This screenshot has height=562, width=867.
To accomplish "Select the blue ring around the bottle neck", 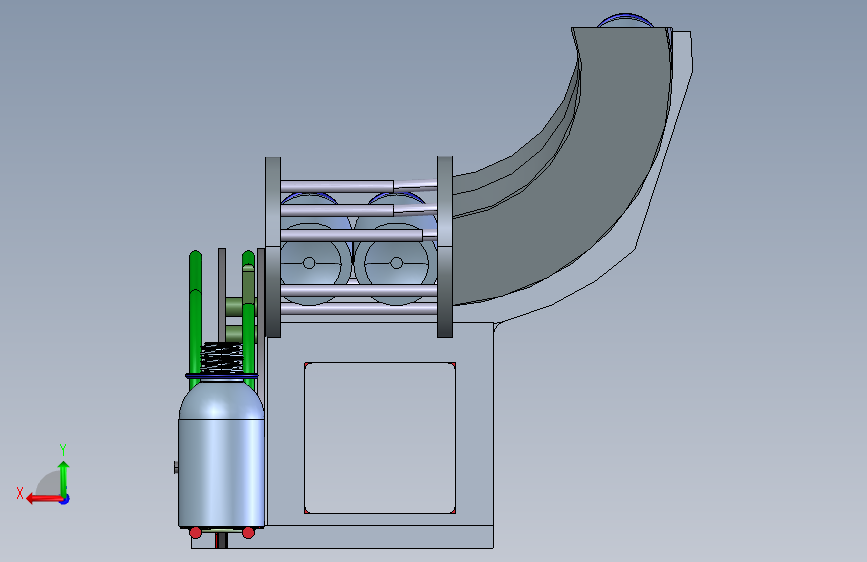I will (222, 376).
